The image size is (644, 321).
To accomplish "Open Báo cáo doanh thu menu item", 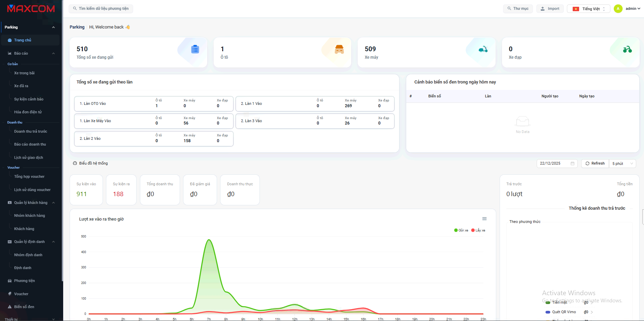I will coord(30,144).
